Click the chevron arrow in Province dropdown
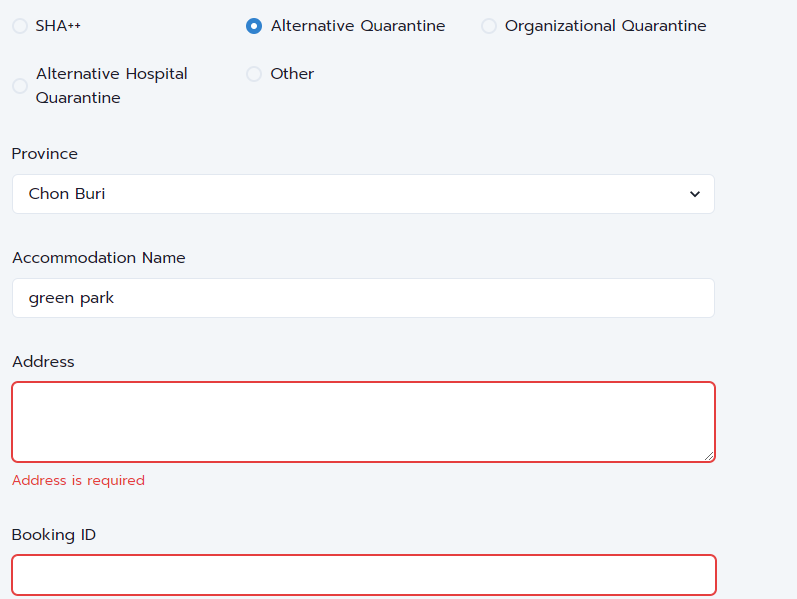The width and height of the screenshot is (797, 599). click(x=694, y=194)
